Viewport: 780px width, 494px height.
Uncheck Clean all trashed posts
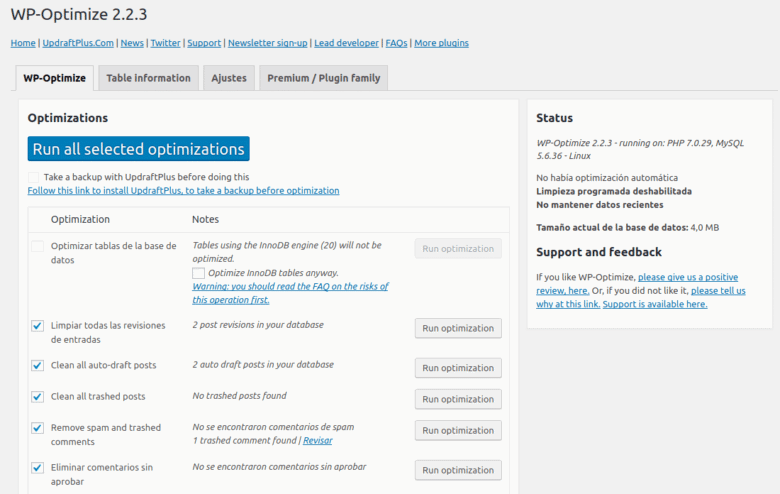pyautogui.click(x=37, y=397)
